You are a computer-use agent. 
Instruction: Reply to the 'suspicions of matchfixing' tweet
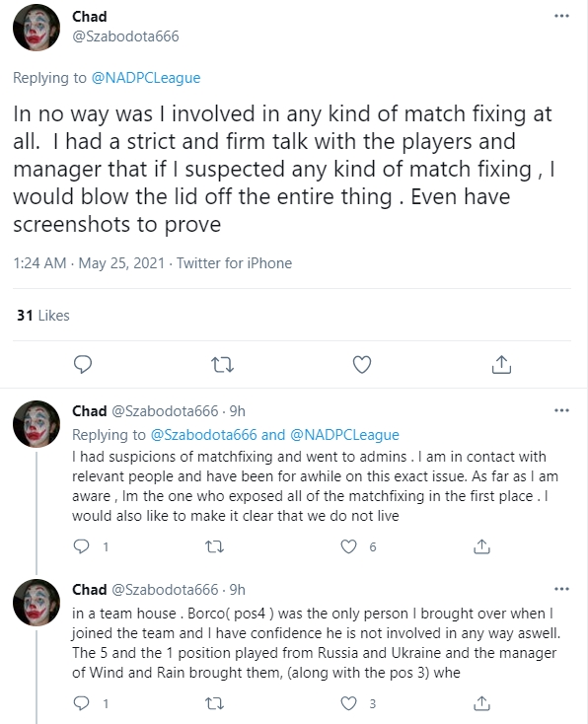(x=82, y=546)
